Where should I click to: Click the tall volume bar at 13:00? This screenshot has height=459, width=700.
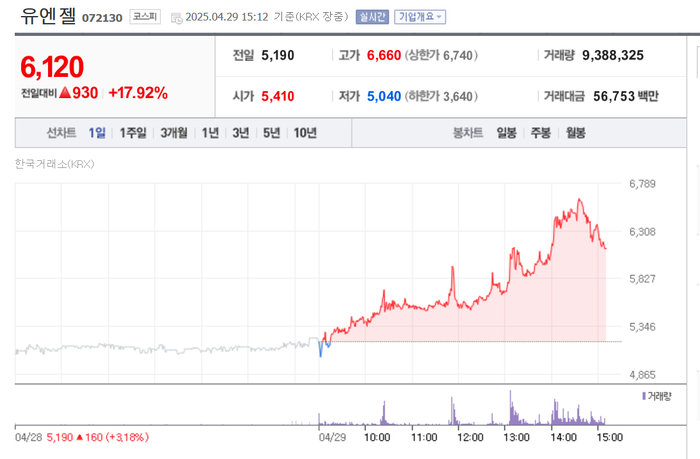[510, 407]
